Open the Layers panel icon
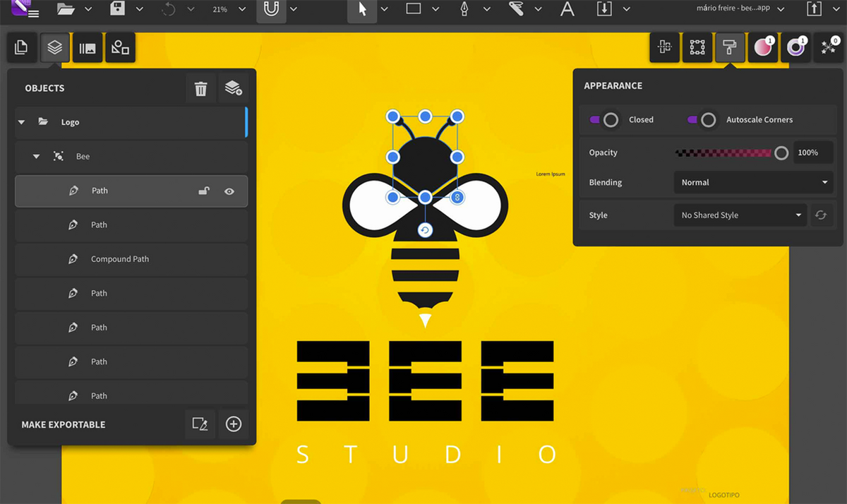Image resolution: width=847 pixels, height=504 pixels. [x=54, y=47]
